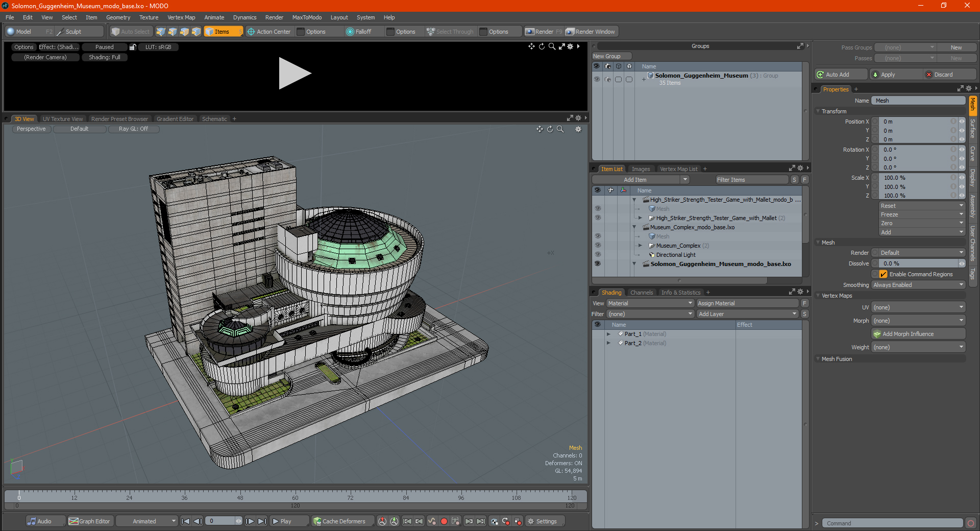
Task: Open shading View Material dropdown
Action: 650,303
